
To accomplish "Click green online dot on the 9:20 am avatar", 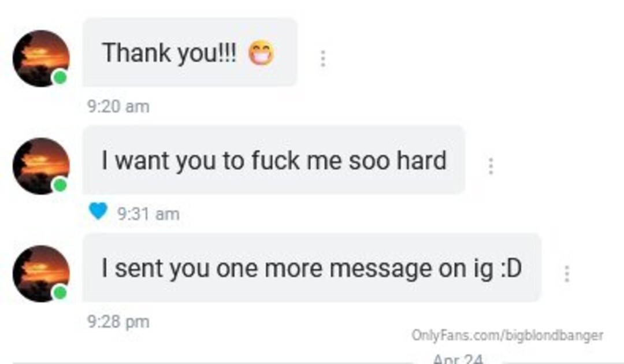I will (x=60, y=77).
